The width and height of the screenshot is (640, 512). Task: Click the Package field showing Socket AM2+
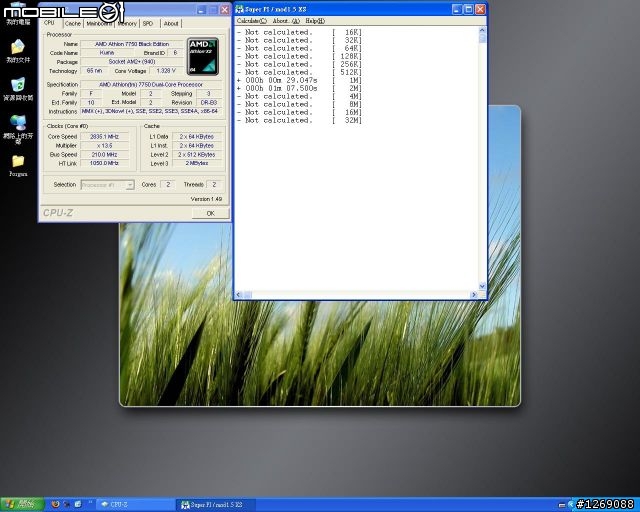132,62
